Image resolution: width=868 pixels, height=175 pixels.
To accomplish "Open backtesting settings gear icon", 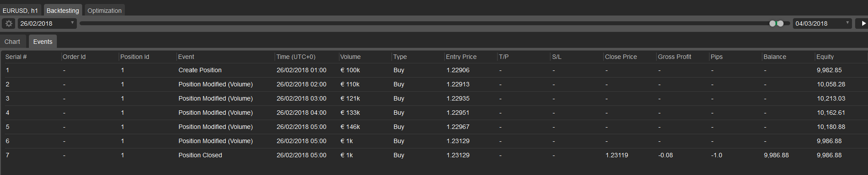I will pos(9,23).
